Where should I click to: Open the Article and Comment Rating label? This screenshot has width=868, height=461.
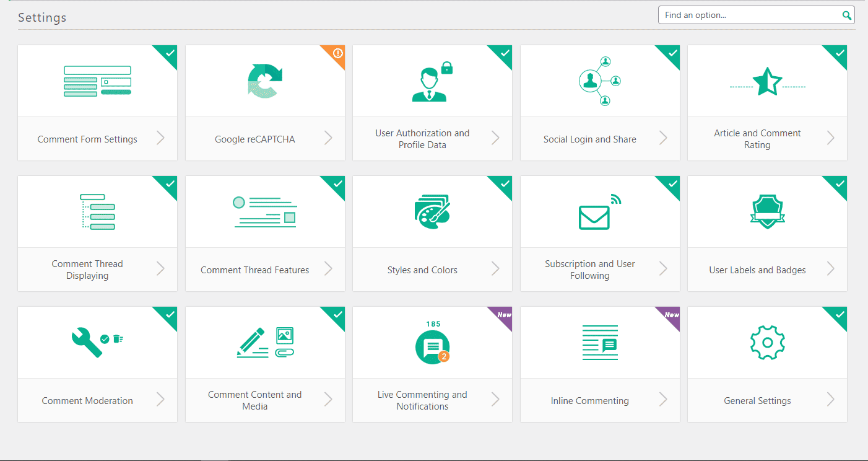click(x=757, y=139)
